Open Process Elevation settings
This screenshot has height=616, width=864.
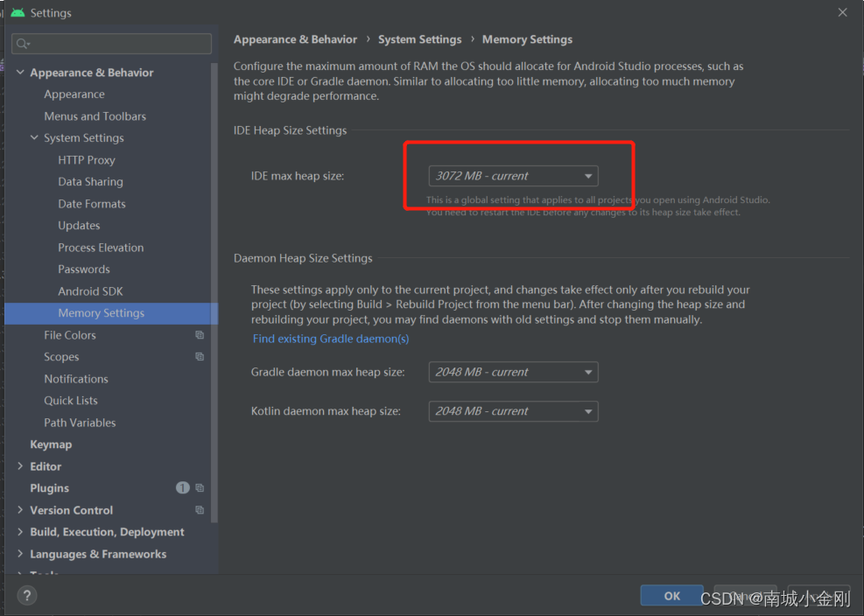click(101, 248)
